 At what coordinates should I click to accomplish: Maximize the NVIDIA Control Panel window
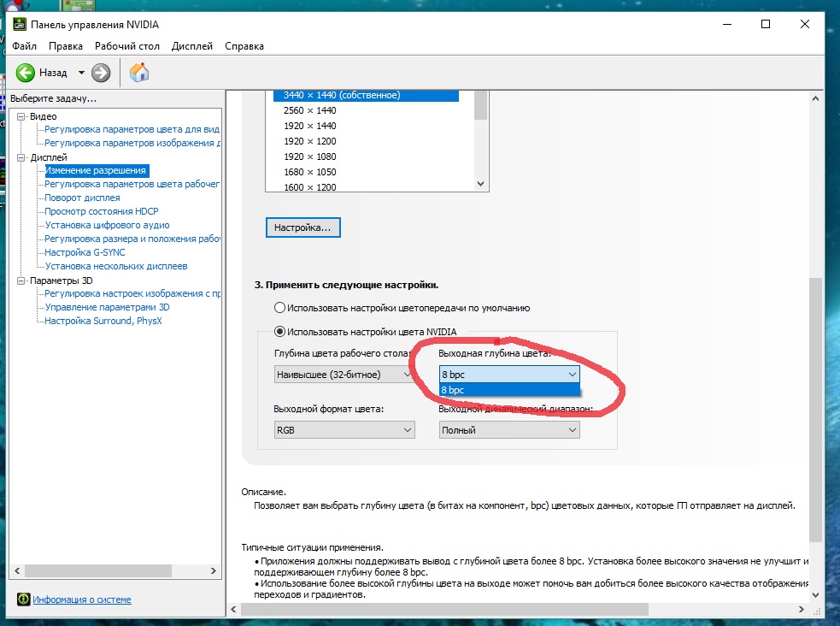click(766, 24)
